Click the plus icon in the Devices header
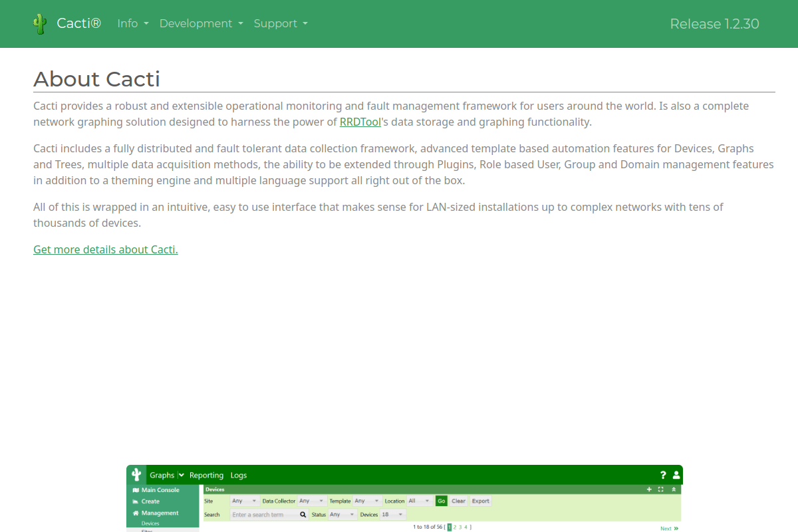Image resolution: width=798 pixels, height=532 pixels. pos(650,489)
